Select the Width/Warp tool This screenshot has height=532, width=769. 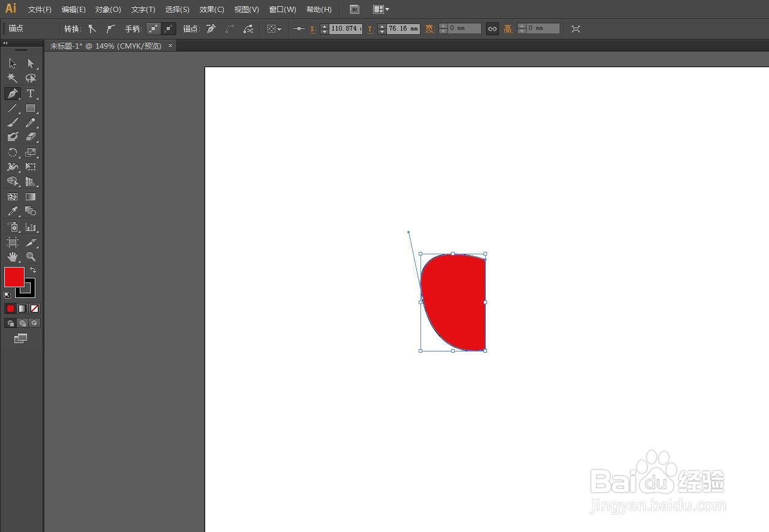[13, 167]
